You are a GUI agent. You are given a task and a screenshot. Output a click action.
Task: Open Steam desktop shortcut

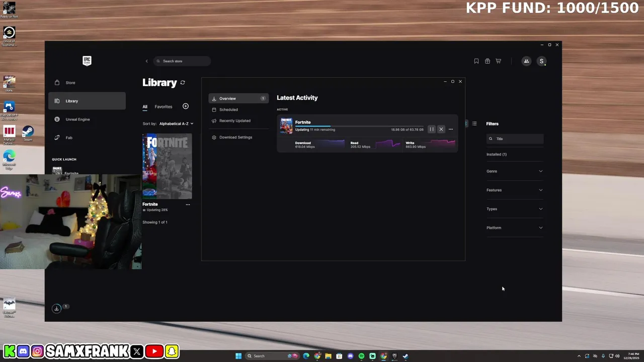pos(28,133)
